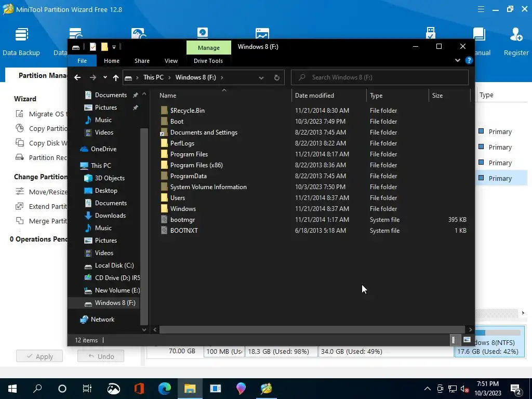
Task: Click Properties icon in Explorer quick access toolbar
Action: 92,47
